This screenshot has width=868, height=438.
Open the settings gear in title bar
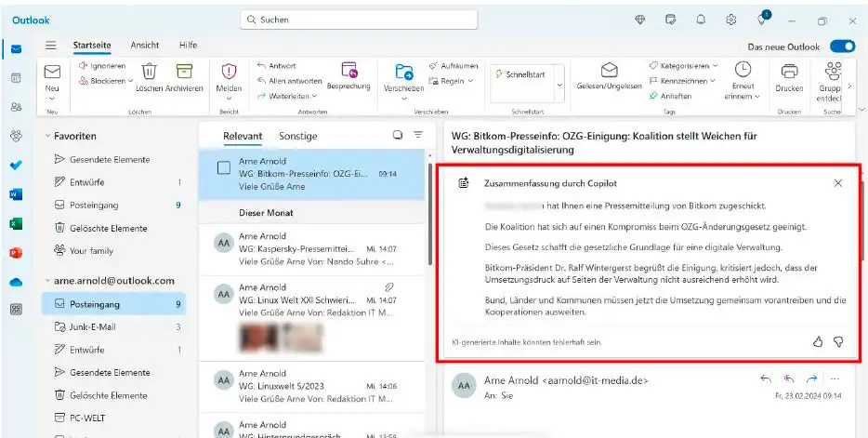731,20
